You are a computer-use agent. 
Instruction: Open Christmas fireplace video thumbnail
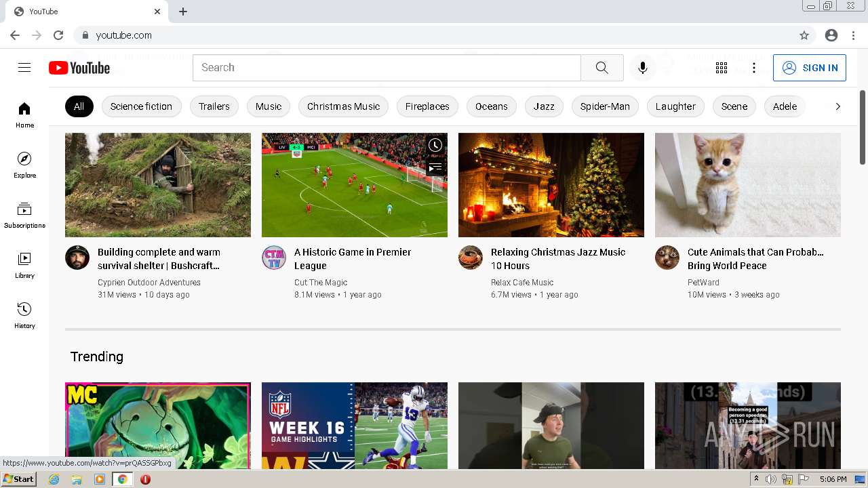click(x=551, y=185)
